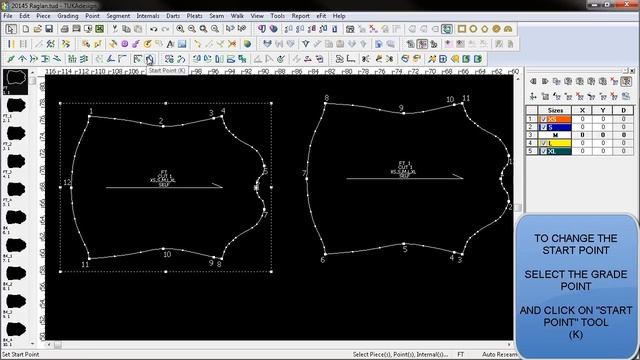The image size is (640, 360).
Task: Click the yellow/blue vertical bars icon
Action: click(11, 44)
